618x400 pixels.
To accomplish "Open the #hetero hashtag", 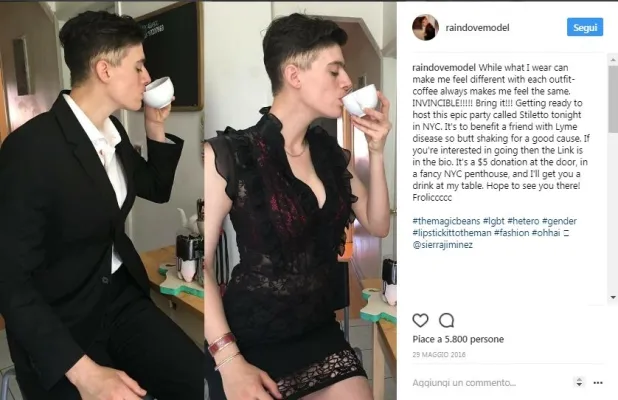I will click(523, 221).
